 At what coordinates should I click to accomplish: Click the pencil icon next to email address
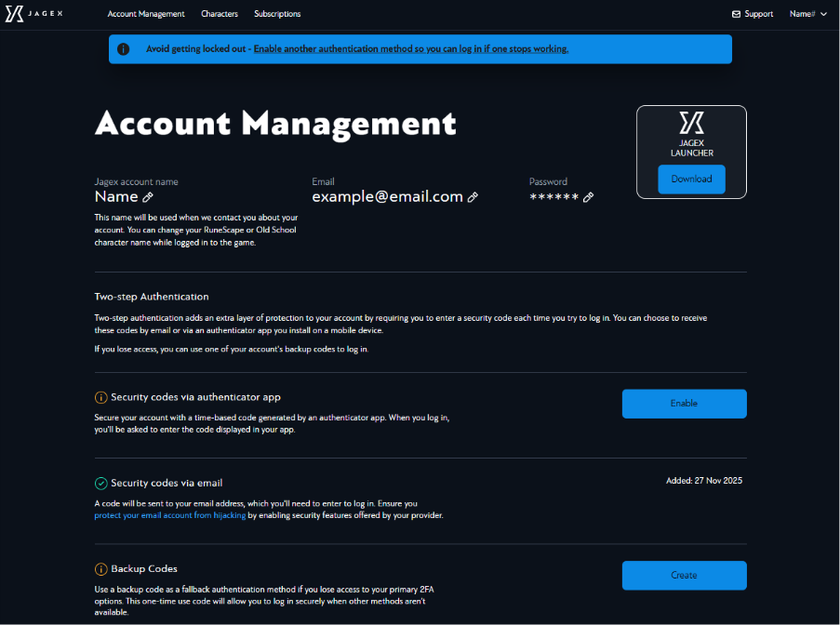coord(473,197)
